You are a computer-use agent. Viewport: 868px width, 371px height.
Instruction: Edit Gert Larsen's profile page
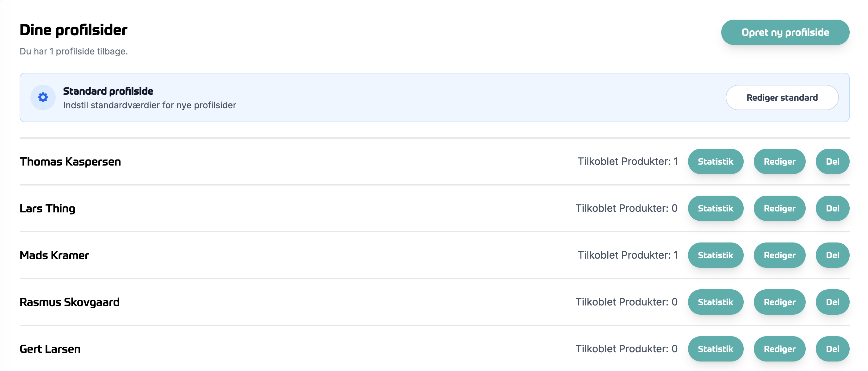779,349
